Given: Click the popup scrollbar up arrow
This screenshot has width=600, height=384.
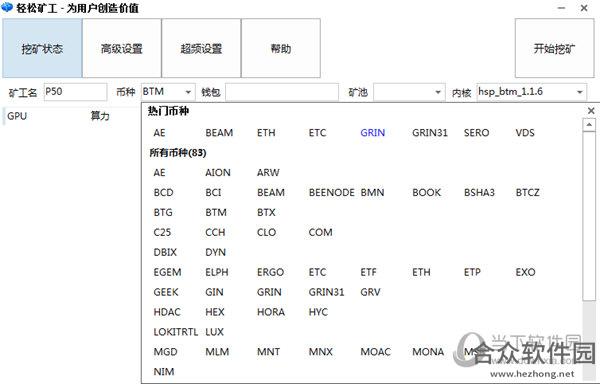Looking at the screenshot, I should click(x=589, y=125).
